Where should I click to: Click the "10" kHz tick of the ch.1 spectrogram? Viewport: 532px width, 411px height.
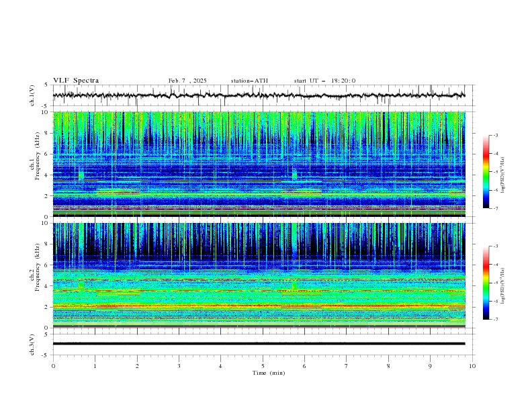coord(45,112)
